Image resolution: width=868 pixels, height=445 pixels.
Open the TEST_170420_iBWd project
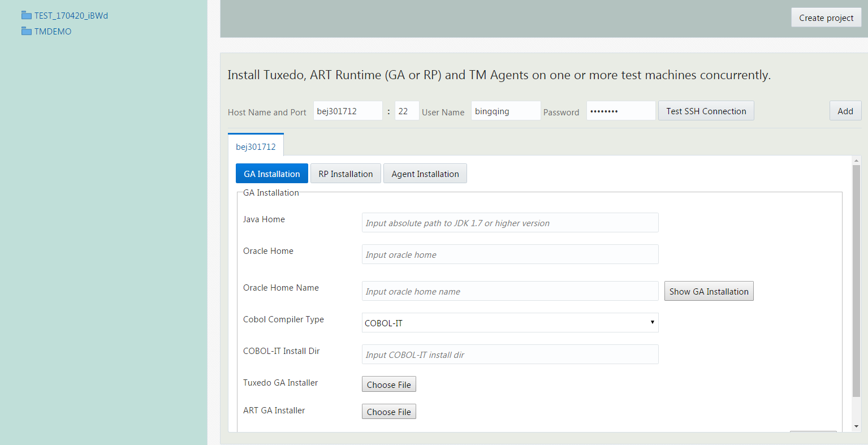point(71,16)
